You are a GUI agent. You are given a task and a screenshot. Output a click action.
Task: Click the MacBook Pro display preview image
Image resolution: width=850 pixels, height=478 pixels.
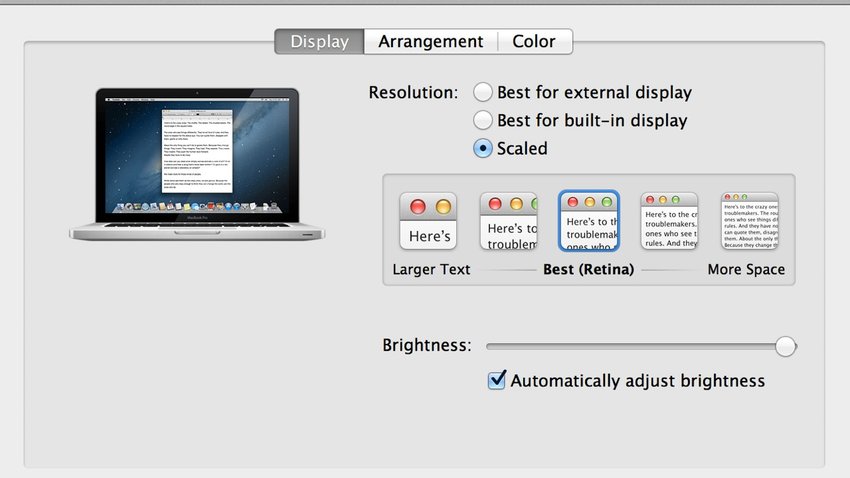click(x=197, y=164)
